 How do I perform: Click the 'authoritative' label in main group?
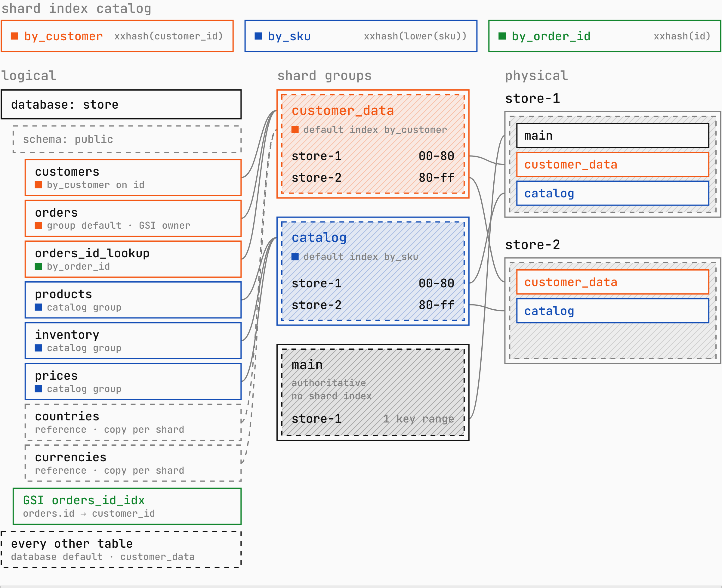pyautogui.click(x=329, y=383)
